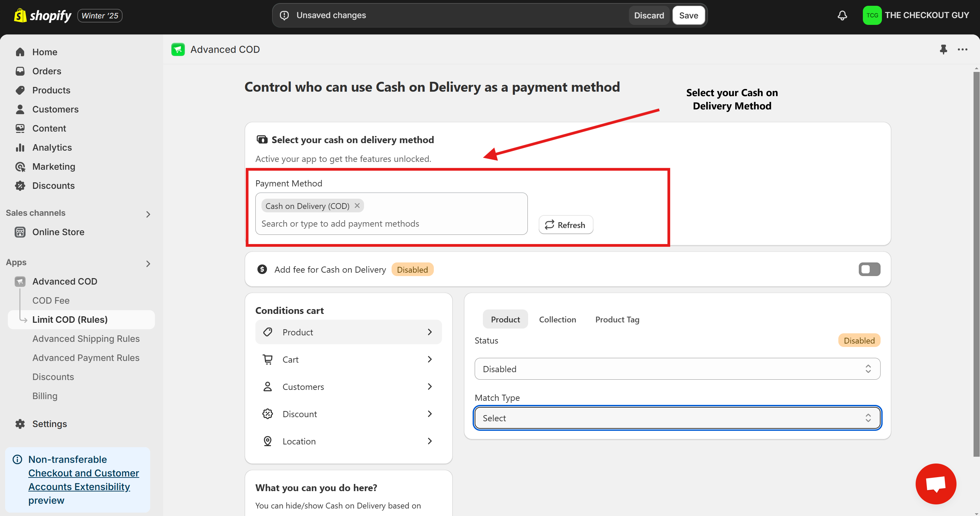Click the Advanced COD app icon in header

point(178,49)
